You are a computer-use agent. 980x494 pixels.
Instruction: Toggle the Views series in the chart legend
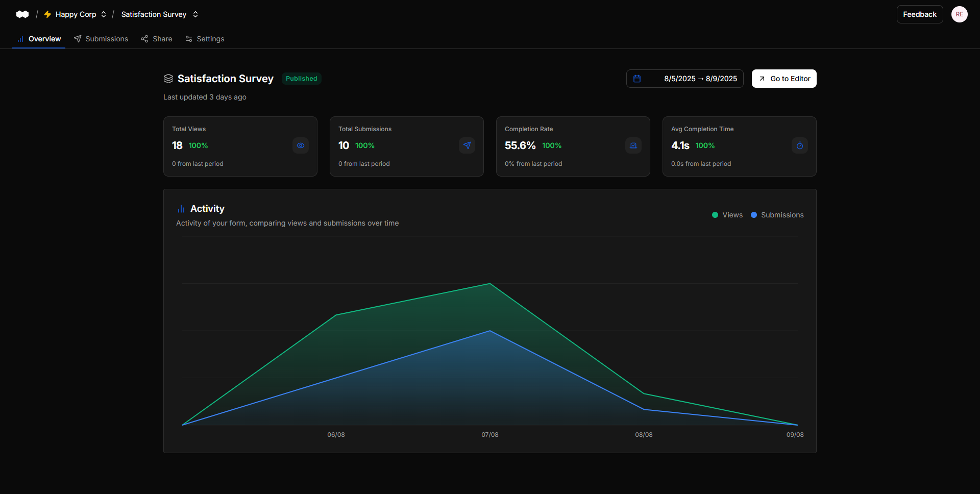point(727,215)
